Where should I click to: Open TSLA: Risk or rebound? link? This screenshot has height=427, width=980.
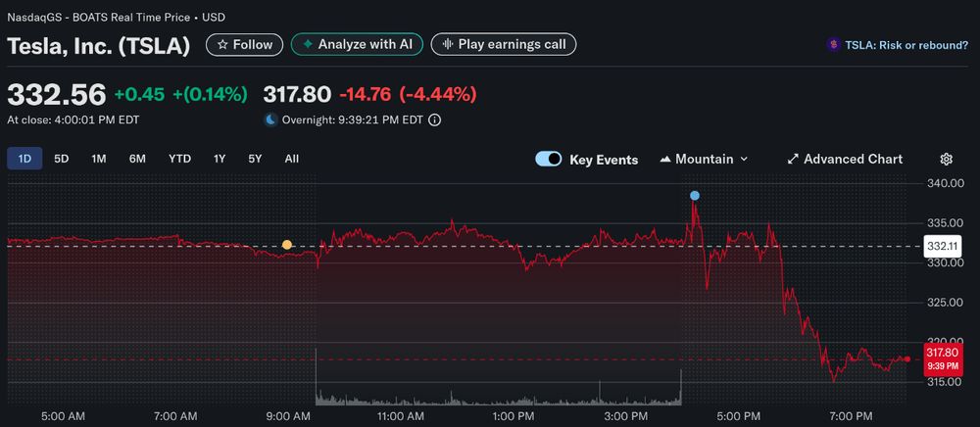pyautogui.click(x=906, y=45)
